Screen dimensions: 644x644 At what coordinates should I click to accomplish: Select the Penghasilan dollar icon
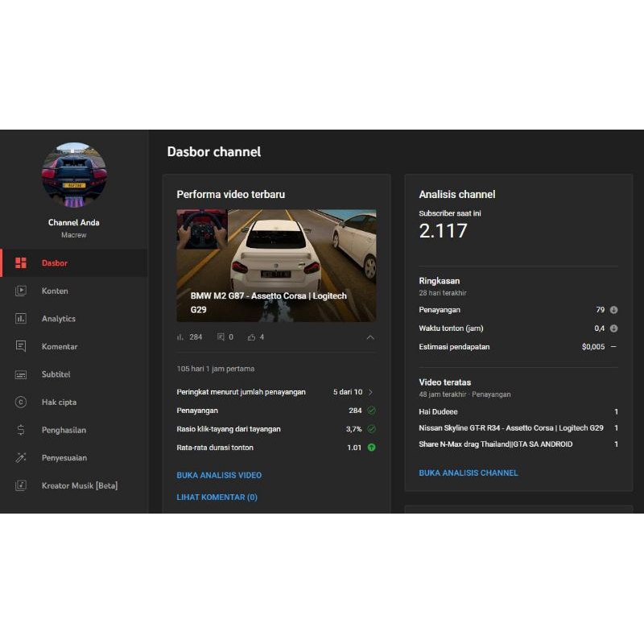pyautogui.click(x=23, y=430)
